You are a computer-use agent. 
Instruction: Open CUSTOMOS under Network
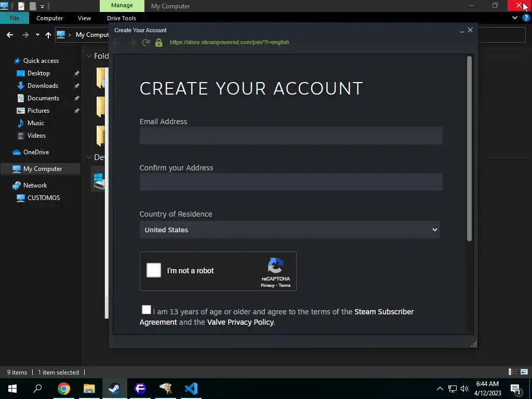[44, 198]
